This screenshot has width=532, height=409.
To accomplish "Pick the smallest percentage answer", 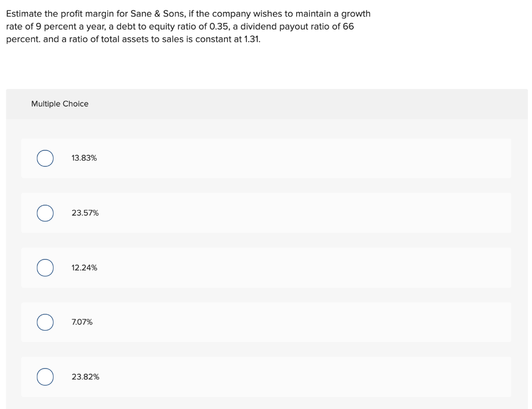I will click(x=82, y=322).
